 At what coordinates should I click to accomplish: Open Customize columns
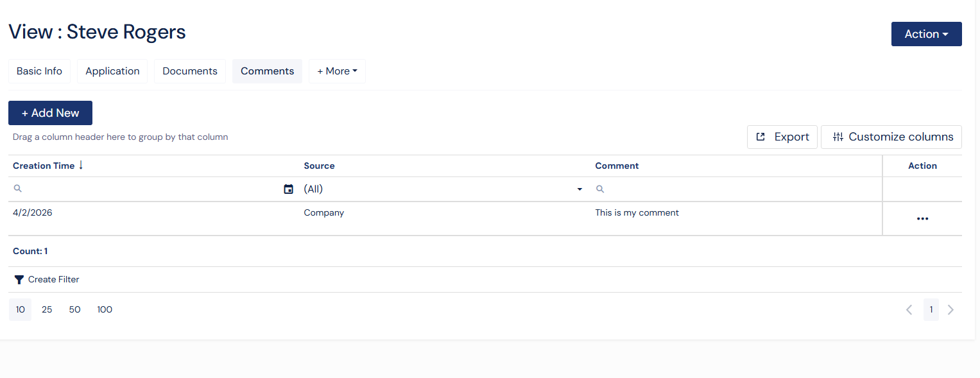(x=891, y=137)
